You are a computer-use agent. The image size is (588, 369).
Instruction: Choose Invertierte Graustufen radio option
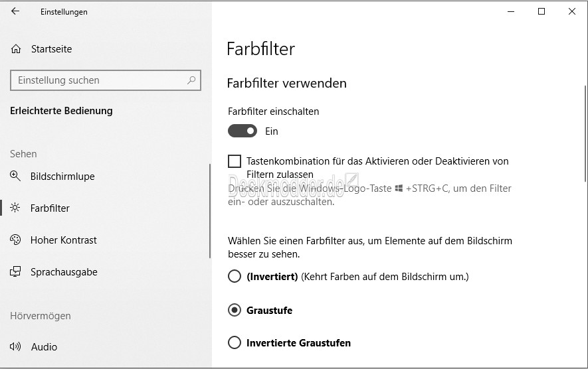(235, 342)
